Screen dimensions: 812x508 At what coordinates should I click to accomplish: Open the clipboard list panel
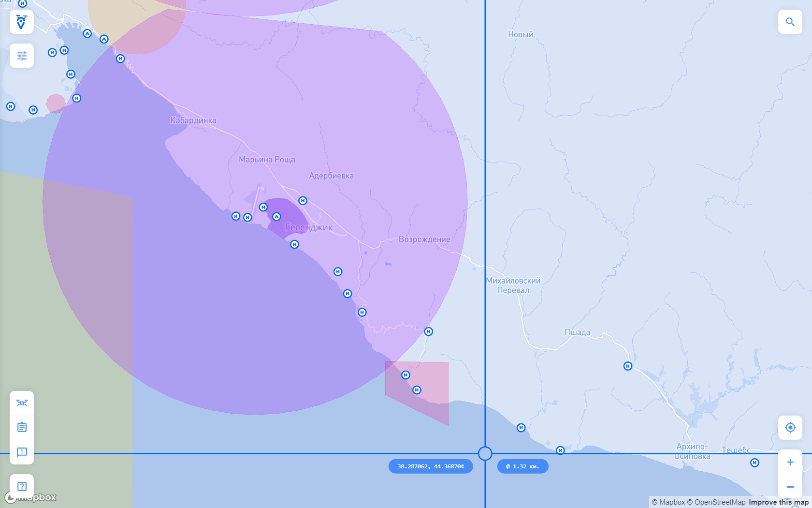tap(22, 427)
